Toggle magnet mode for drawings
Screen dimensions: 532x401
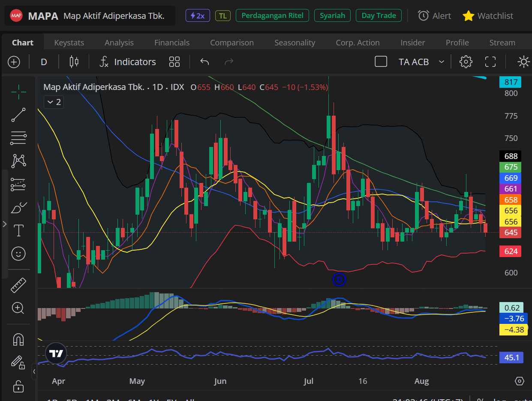[x=18, y=339]
